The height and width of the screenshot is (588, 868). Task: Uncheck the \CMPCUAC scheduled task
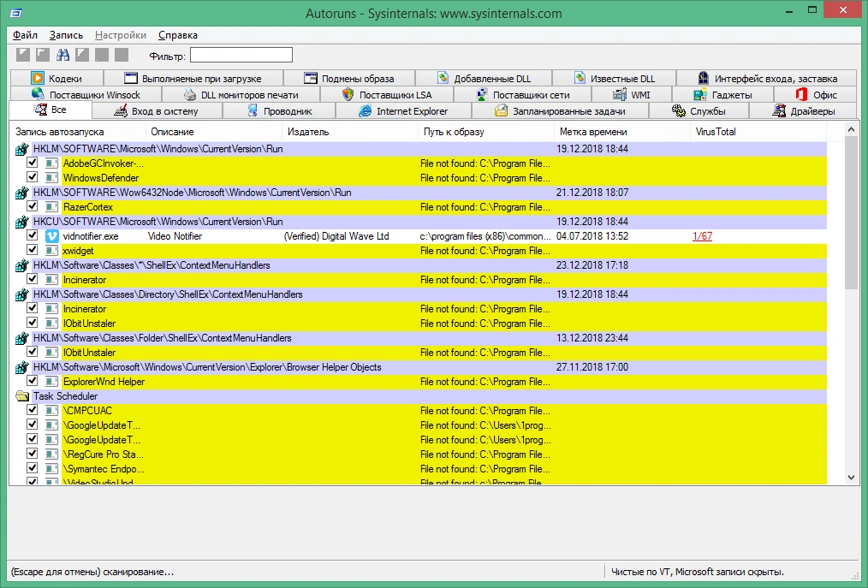33,410
